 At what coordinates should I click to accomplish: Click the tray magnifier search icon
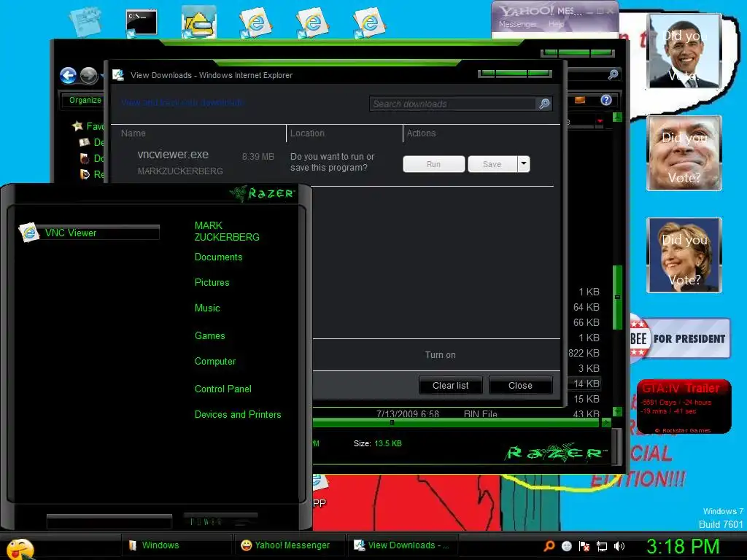549,545
